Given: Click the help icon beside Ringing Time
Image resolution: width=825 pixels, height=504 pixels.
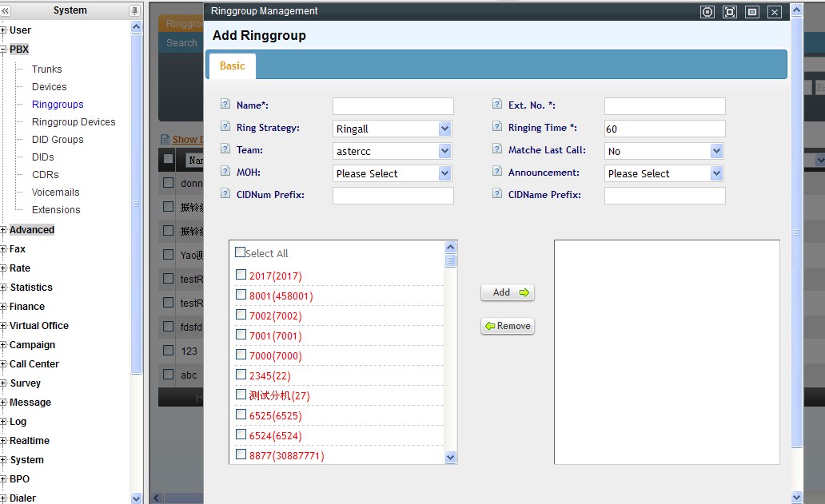Looking at the screenshot, I should [x=496, y=127].
